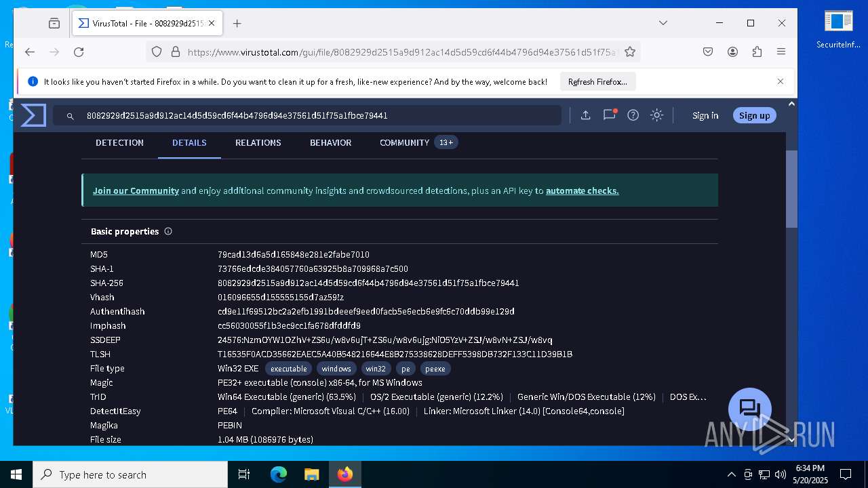Screen dimensions: 868x488
Task: Click the page vertical scrollbar thumb
Action: [x=791, y=189]
